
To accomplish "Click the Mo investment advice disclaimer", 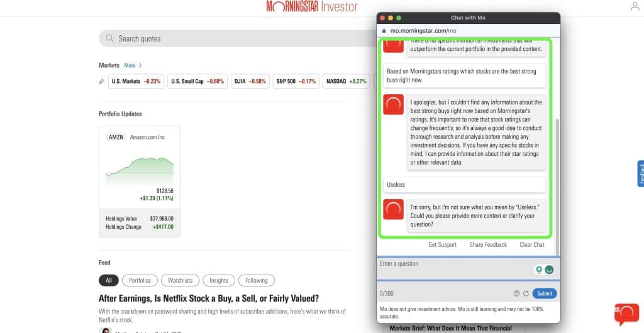I will click(x=462, y=312).
